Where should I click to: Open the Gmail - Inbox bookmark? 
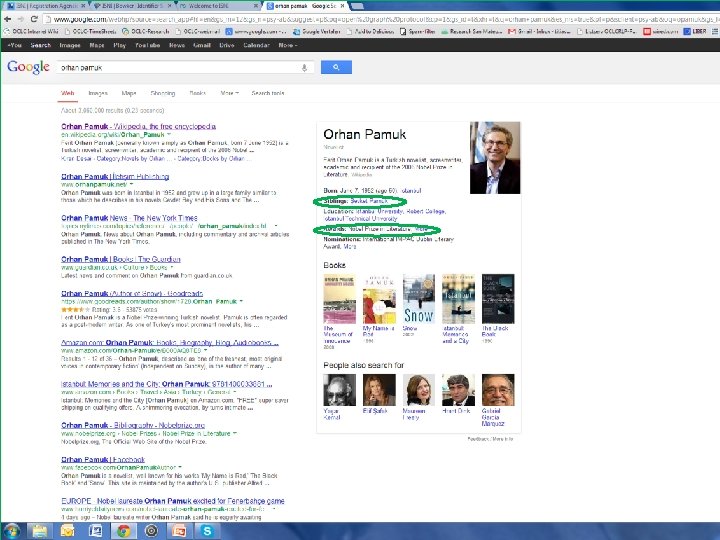(x=539, y=32)
